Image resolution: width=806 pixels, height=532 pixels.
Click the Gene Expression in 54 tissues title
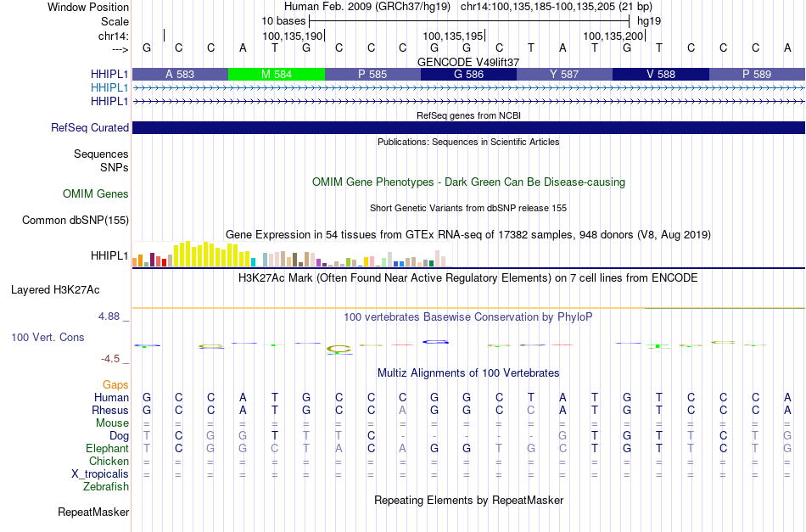tap(468, 235)
